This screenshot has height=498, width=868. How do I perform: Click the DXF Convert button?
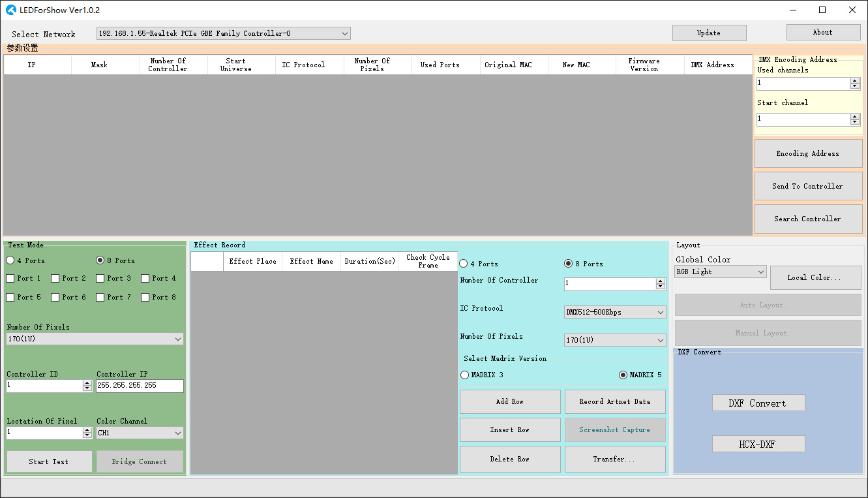(x=758, y=403)
